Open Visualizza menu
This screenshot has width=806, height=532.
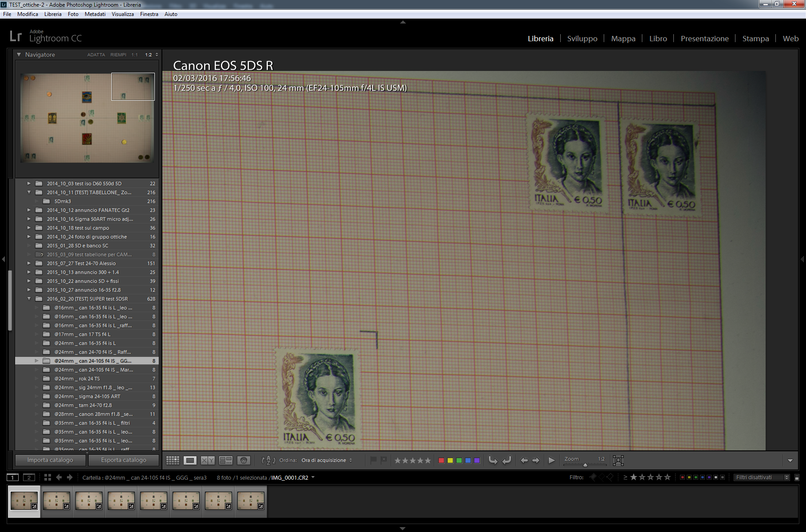(x=123, y=14)
